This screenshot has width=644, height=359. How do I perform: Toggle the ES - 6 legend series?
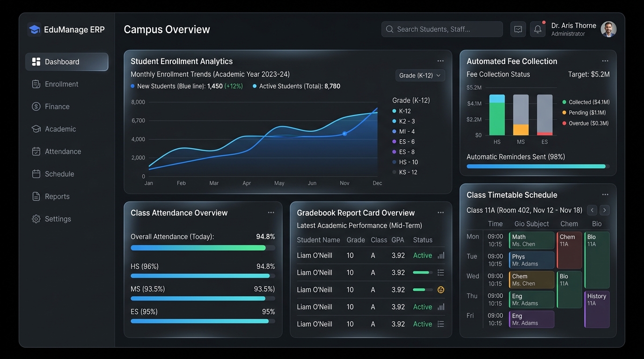tap(403, 142)
